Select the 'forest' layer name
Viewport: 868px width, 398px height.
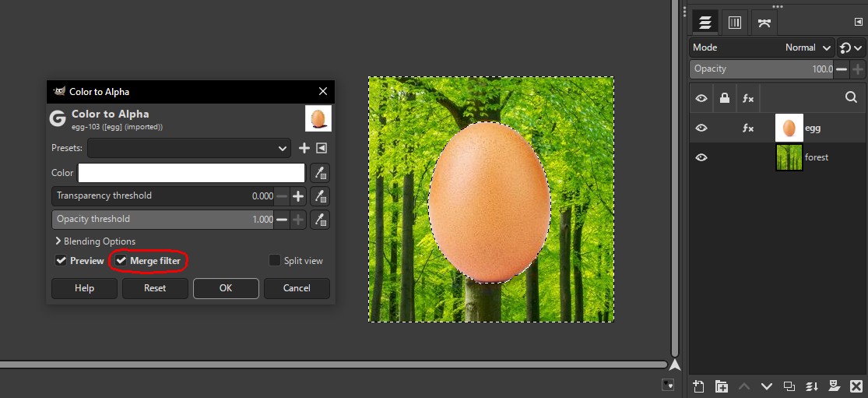pyautogui.click(x=817, y=157)
